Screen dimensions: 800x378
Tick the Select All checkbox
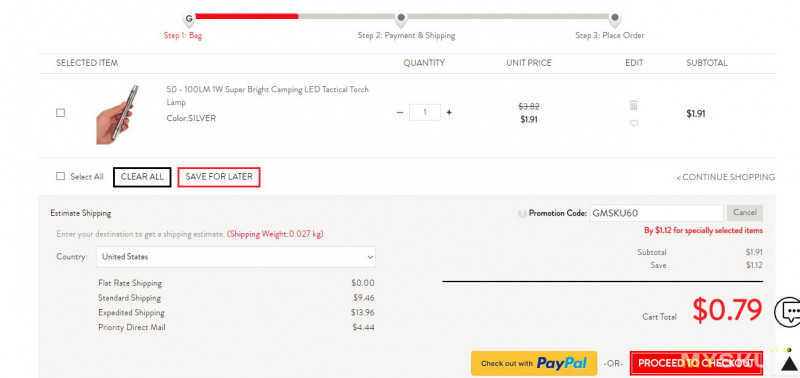tap(60, 176)
